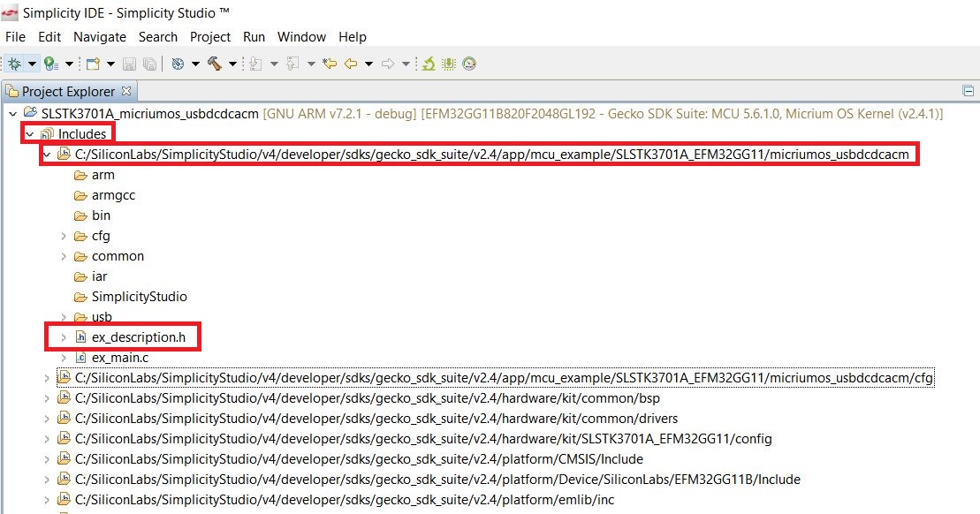Open the dropdown arrow beside the Debug icon
The image size is (980, 514).
pyautogui.click(x=32, y=64)
